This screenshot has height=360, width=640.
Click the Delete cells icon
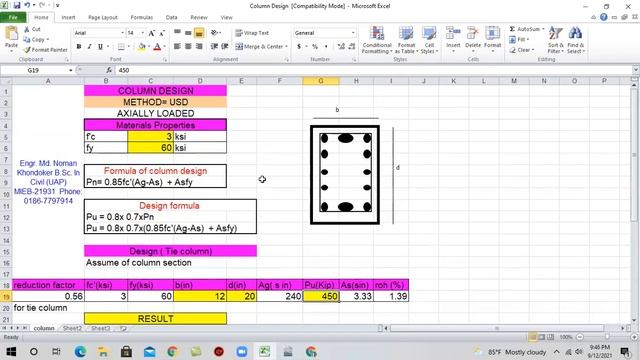tap(473, 33)
